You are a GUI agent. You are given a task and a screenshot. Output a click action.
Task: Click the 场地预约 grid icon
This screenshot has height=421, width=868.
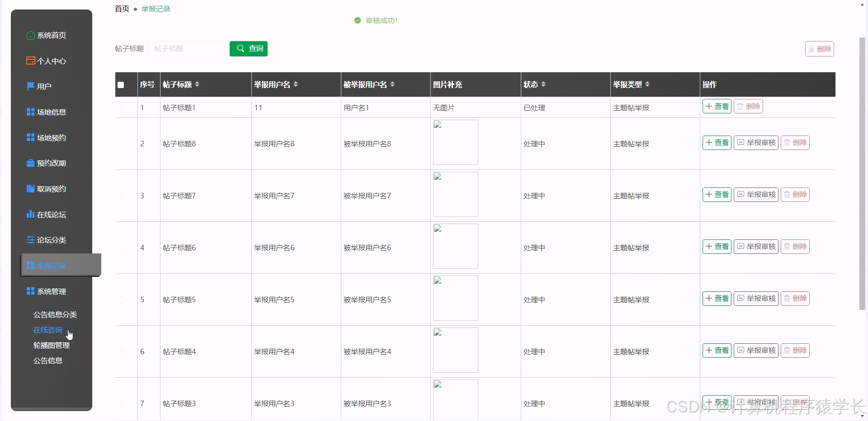[30, 137]
